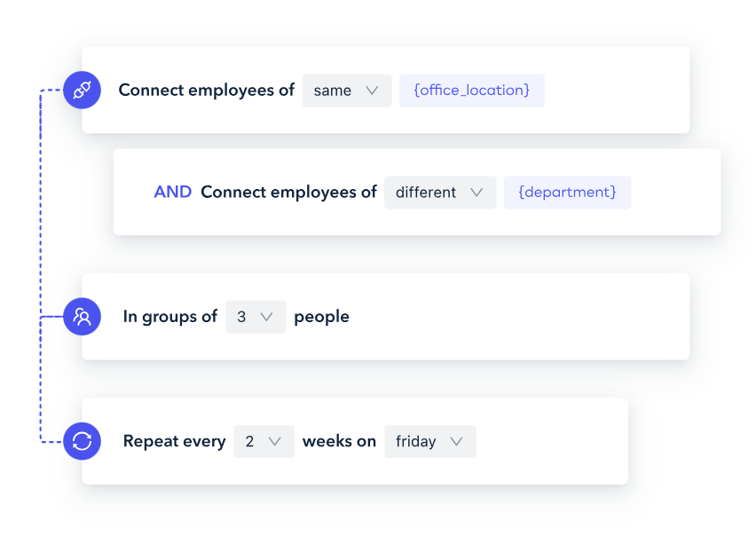Click the "people" label in groups rule
This screenshot has height=544, width=756.
[x=321, y=316]
